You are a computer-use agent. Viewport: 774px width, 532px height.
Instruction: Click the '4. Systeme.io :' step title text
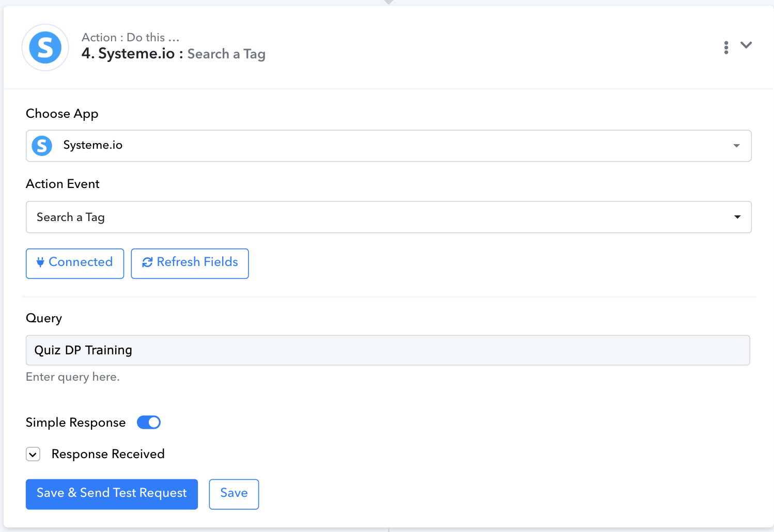coord(132,54)
